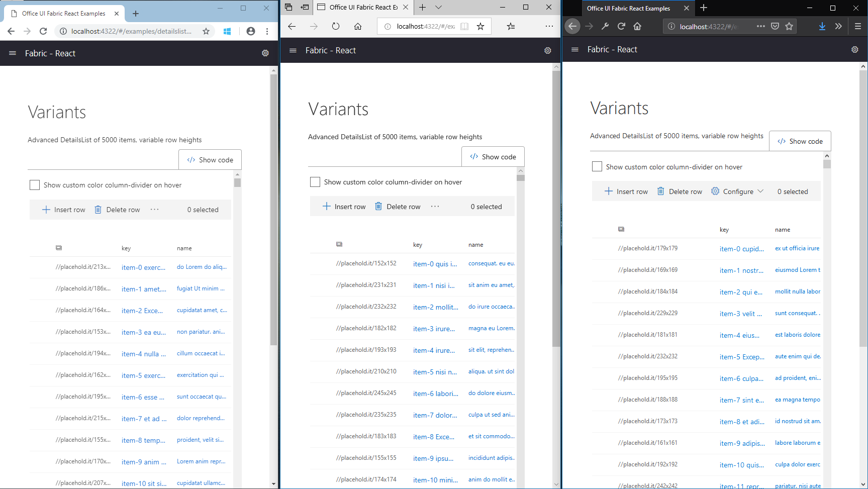Click Edge's address bar URL field

click(426, 26)
